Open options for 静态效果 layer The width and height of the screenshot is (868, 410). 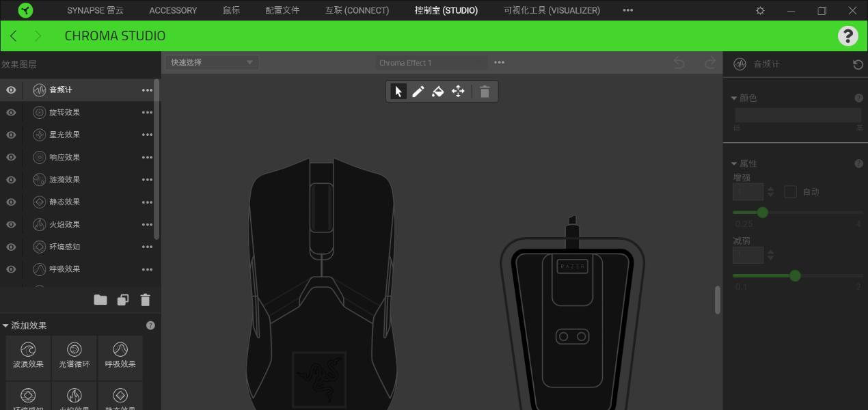tap(147, 202)
